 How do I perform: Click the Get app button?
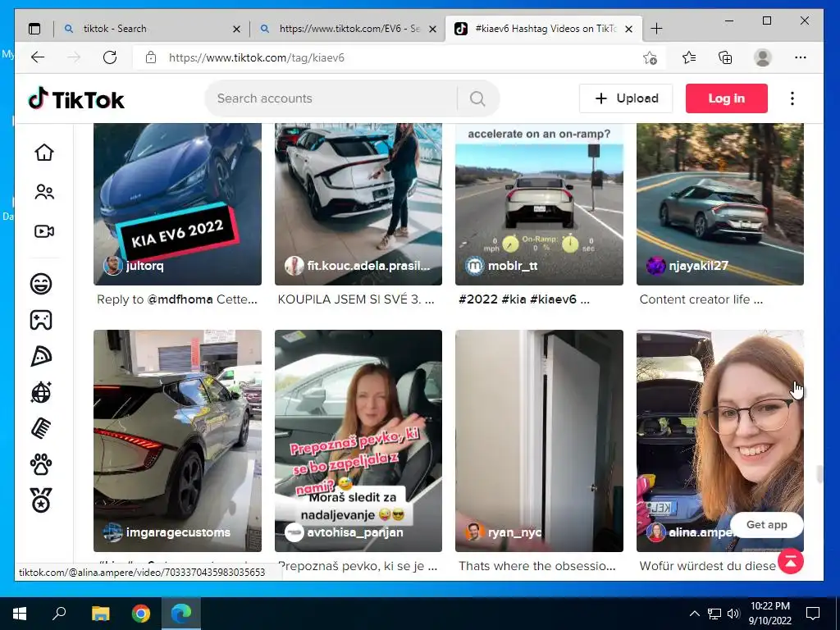click(x=767, y=524)
